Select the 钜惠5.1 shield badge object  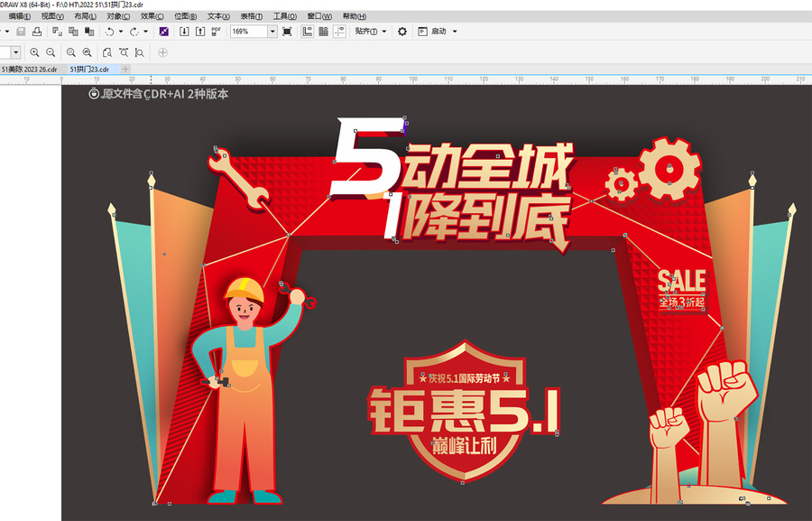464,411
